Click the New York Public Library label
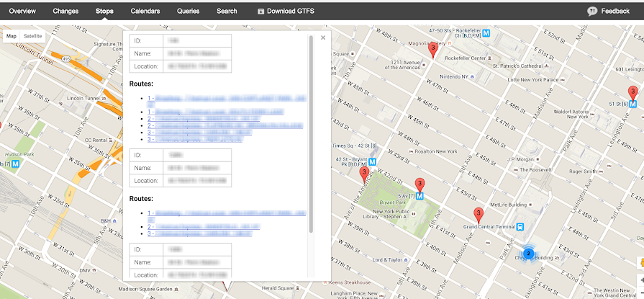Image resolution: width=644 pixels, height=299 pixels. click(386, 214)
